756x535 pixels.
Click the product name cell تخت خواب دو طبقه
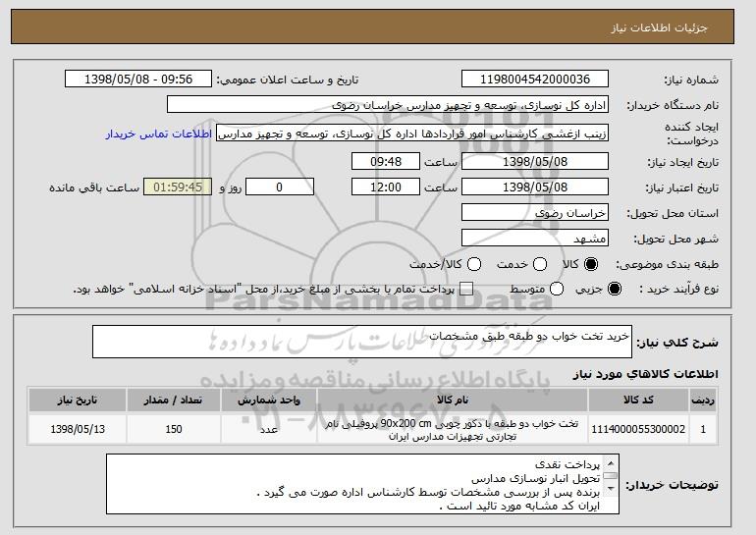tap(453, 429)
